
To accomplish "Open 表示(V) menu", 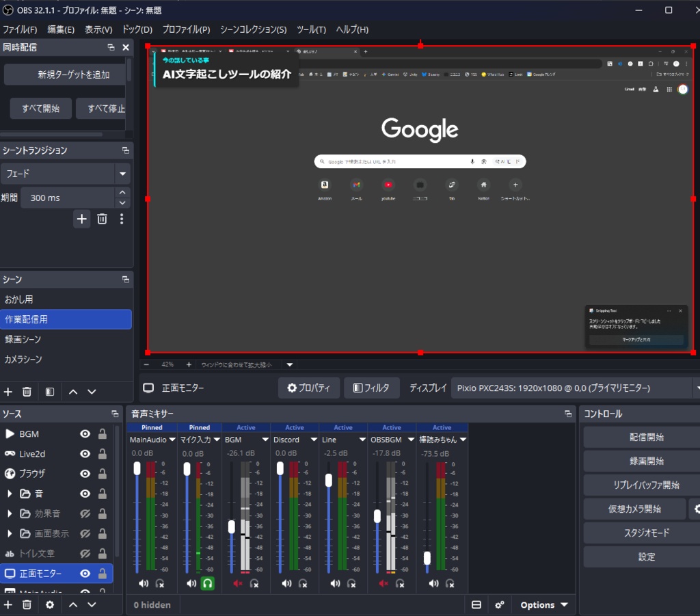I will [x=98, y=29].
